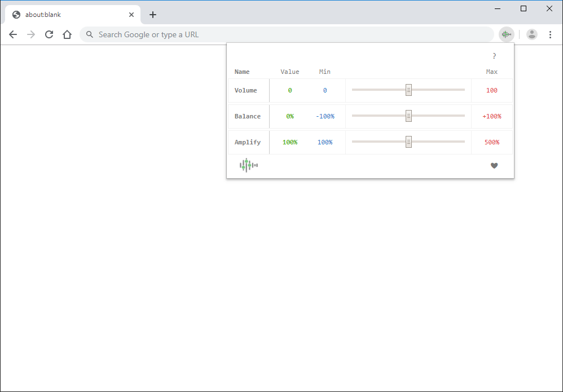Click the green Amplify current value 100%
563x392 pixels.
click(x=290, y=142)
